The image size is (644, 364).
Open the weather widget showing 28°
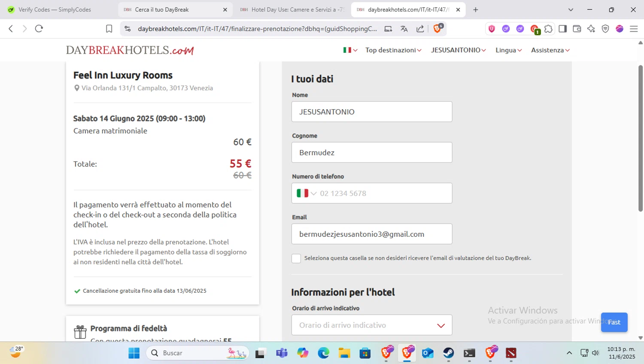tap(16, 352)
